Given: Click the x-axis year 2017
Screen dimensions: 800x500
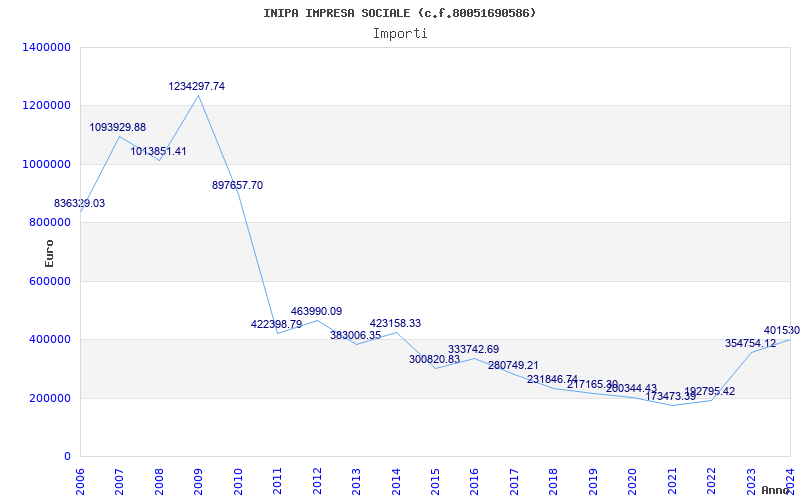Looking at the screenshot, I should point(514,481).
